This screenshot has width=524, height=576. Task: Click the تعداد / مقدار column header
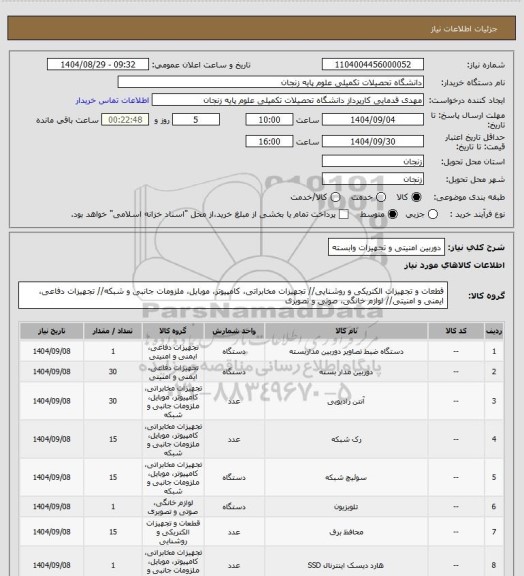click(x=113, y=331)
